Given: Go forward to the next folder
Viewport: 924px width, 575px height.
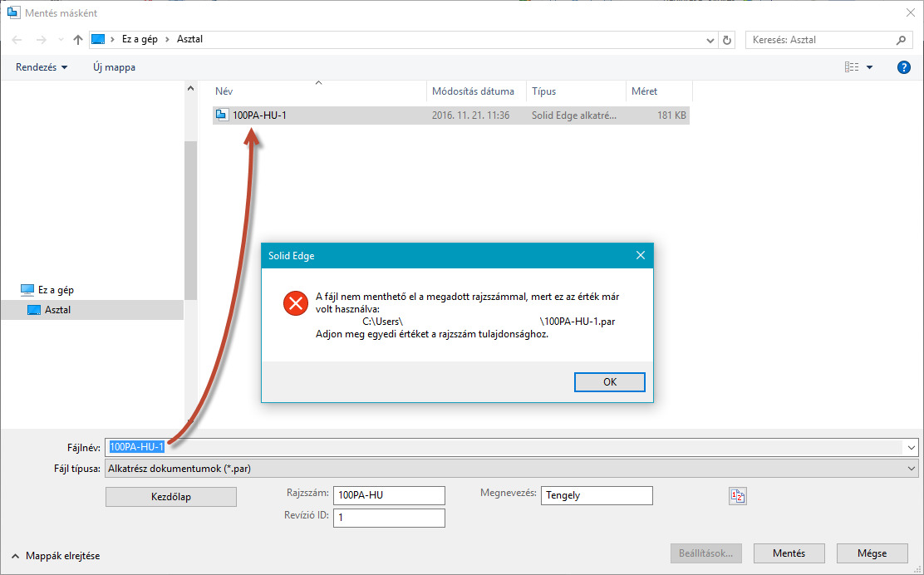Looking at the screenshot, I should point(41,40).
